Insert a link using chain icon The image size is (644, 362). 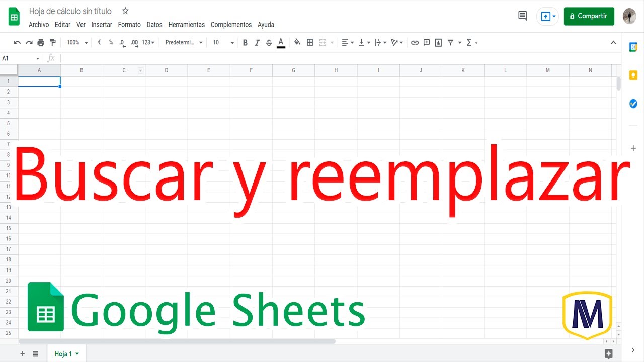[415, 43]
